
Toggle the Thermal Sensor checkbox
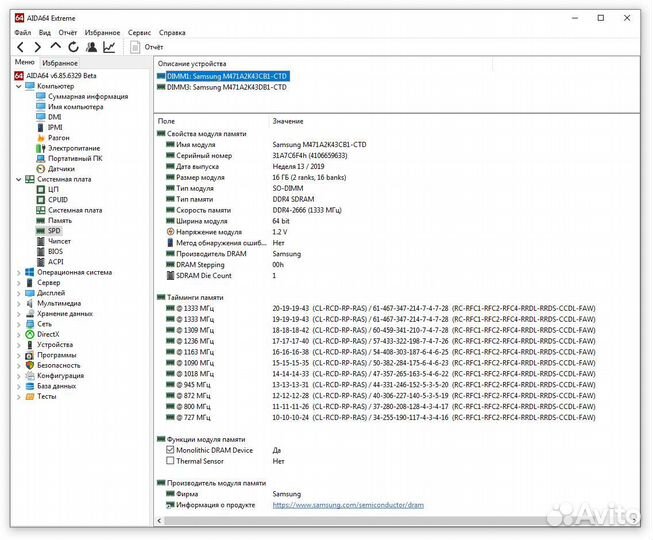(x=170, y=461)
